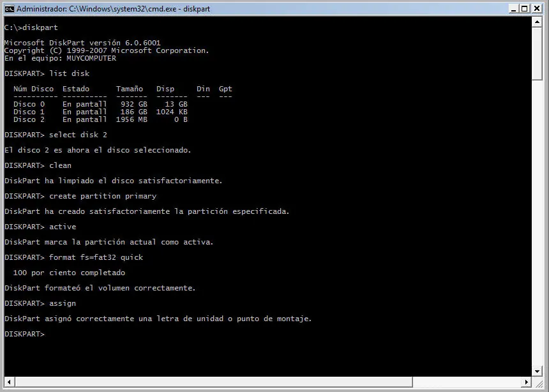Click 'DiskPart formateó el volumen correctamente.'
The height and width of the screenshot is (392, 549).
(x=100, y=289)
